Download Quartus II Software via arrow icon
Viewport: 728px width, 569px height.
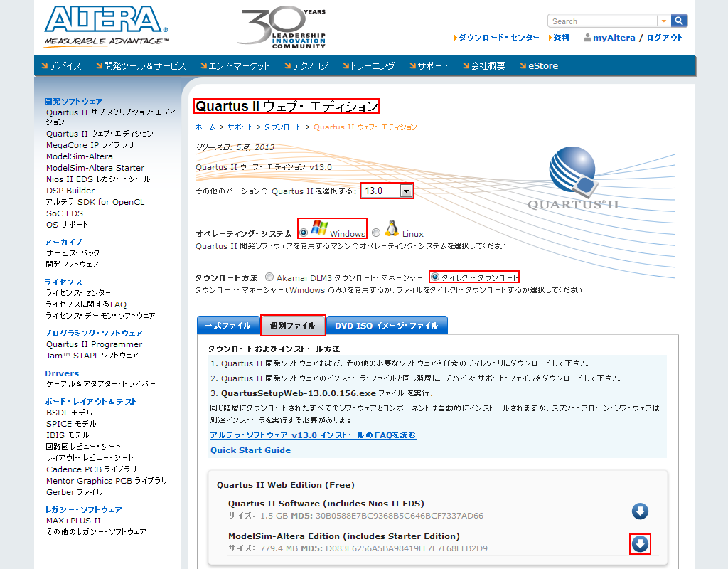point(640,511)
